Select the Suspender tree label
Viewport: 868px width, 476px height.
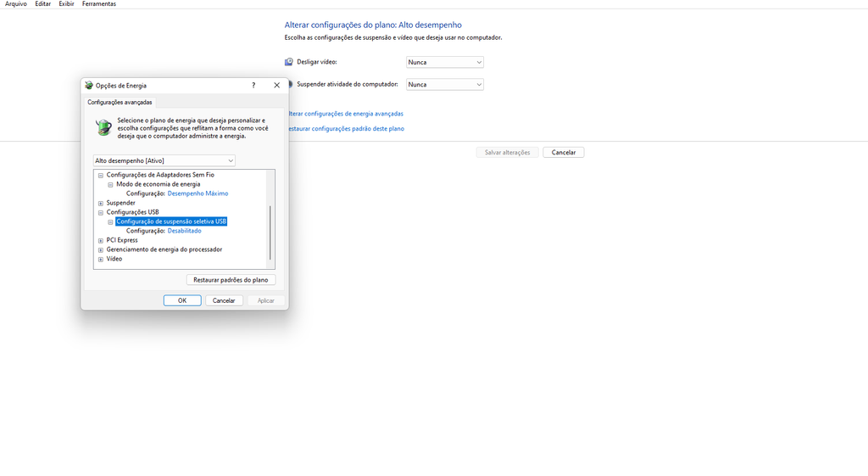(x=120, y=203)
